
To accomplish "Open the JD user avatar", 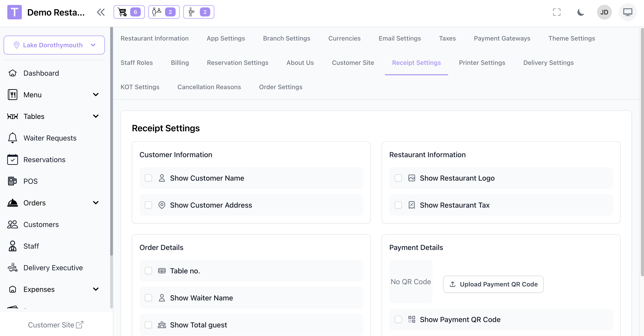I will [x=604, y=12].
